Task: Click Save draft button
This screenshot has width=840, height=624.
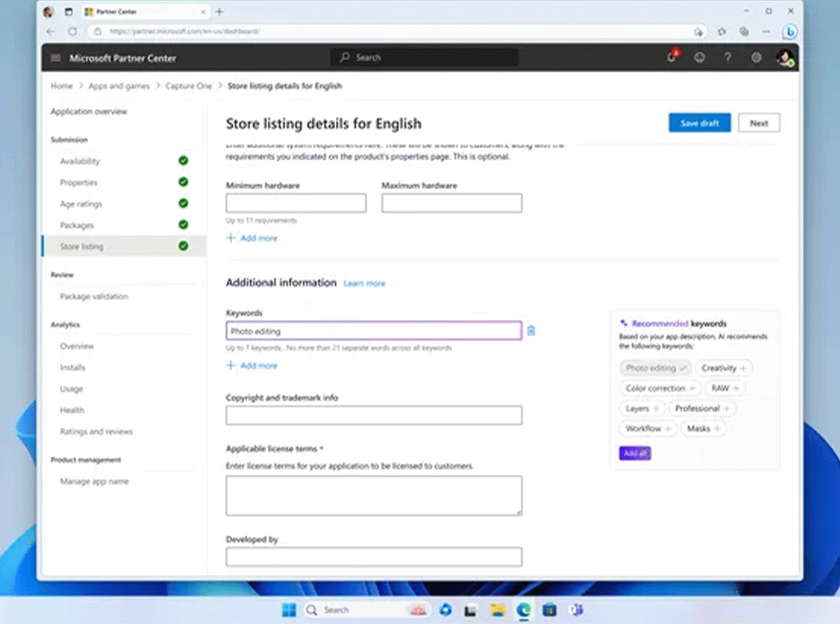Action: tap(699, 123)
